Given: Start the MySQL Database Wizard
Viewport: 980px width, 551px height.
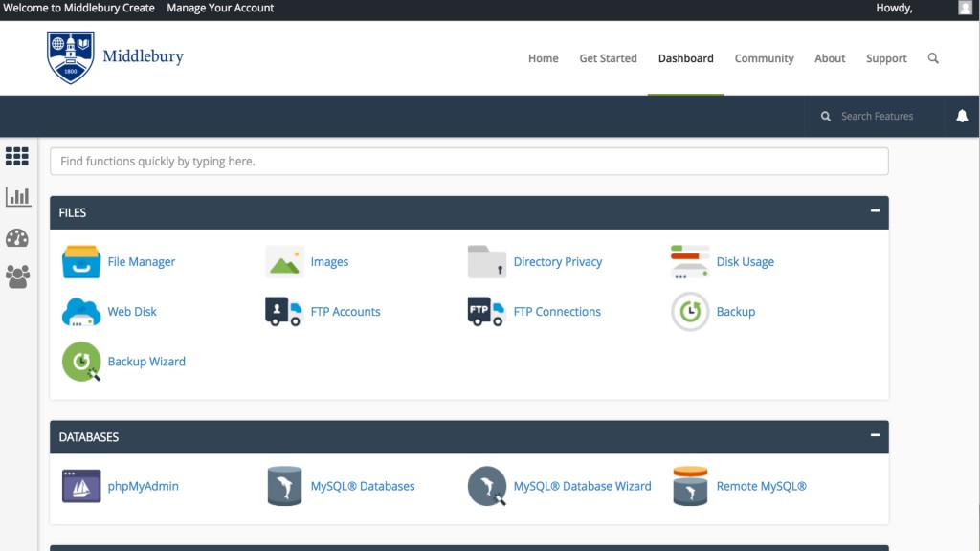Looking at the screenshot, I should 583,486.
